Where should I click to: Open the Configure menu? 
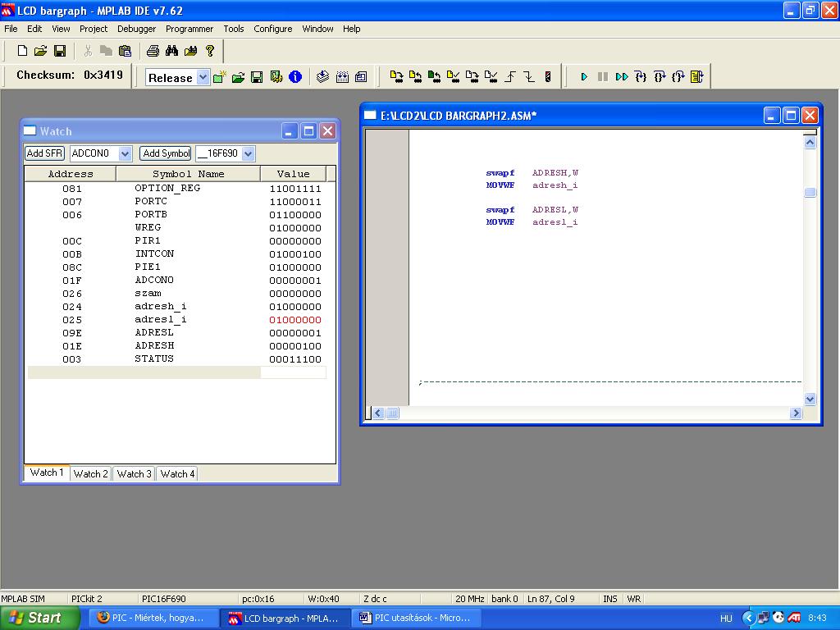point(272,29)
